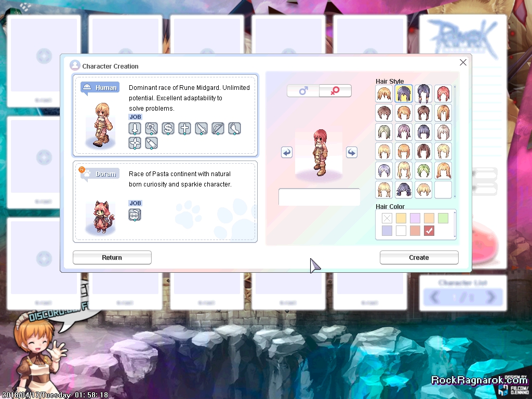Select the empty last hair style slot
This screenshot has width=532, height=399.
(x=443, y=190)
